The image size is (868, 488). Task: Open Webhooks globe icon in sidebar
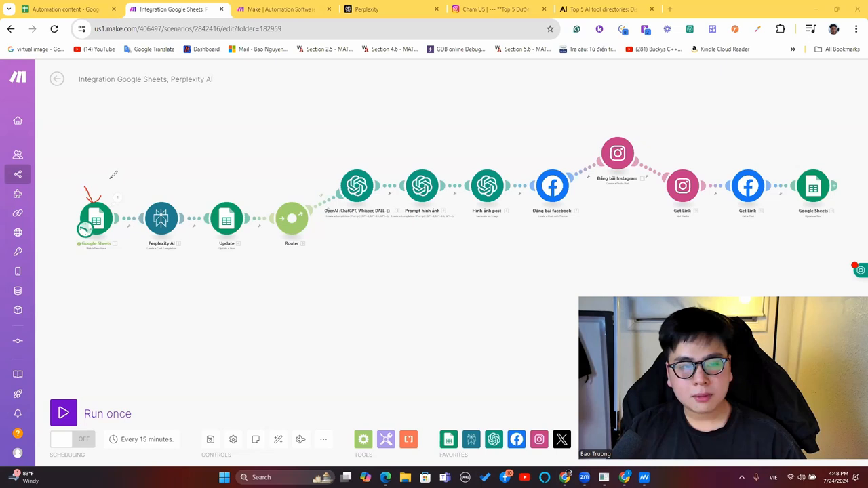(x=18, y=232)
